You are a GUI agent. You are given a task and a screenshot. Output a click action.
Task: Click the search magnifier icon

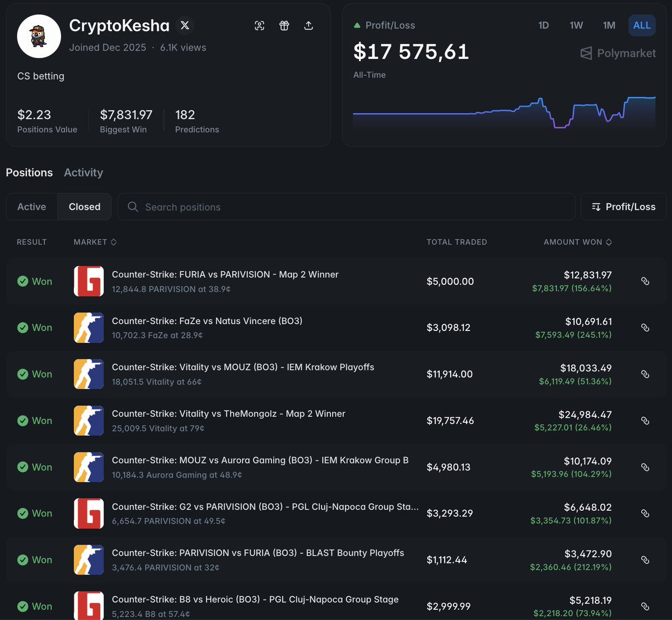tap(133, 207)
